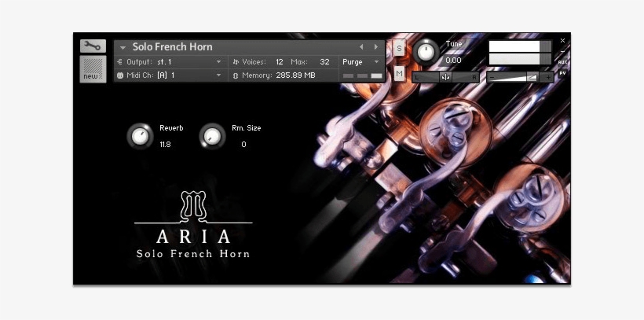Click the 'new' instrument snapshot icon

click(93, 69)
